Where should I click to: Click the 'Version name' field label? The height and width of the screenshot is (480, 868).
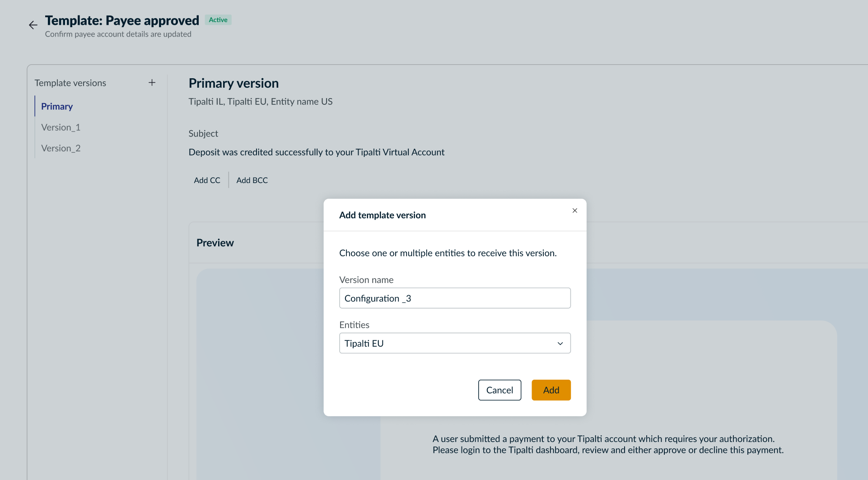(x=366, y=280)
